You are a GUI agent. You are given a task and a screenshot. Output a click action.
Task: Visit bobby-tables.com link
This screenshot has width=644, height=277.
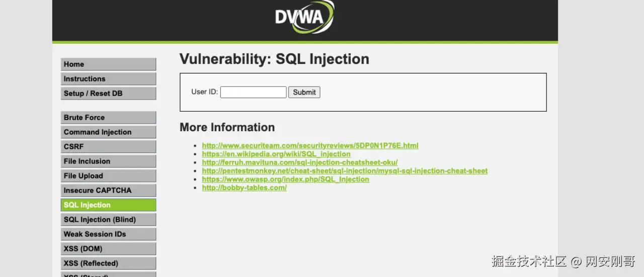(x=244, y=188)
